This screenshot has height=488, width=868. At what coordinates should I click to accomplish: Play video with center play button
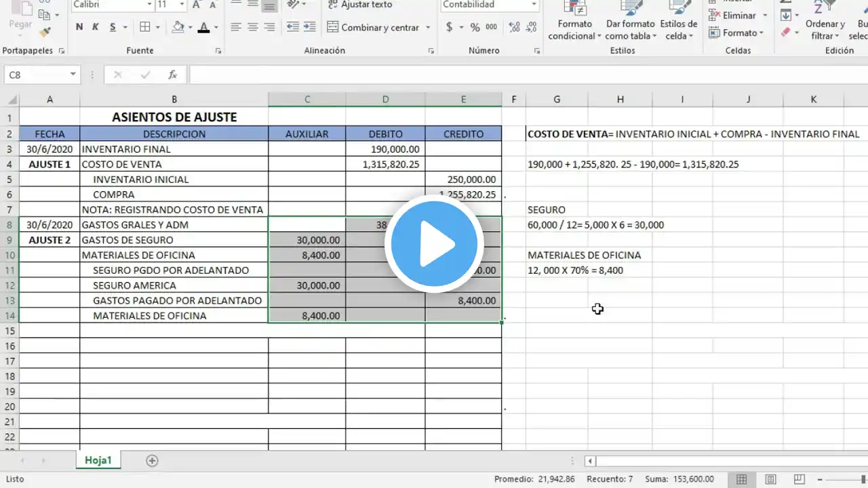(x=434, y=244)
